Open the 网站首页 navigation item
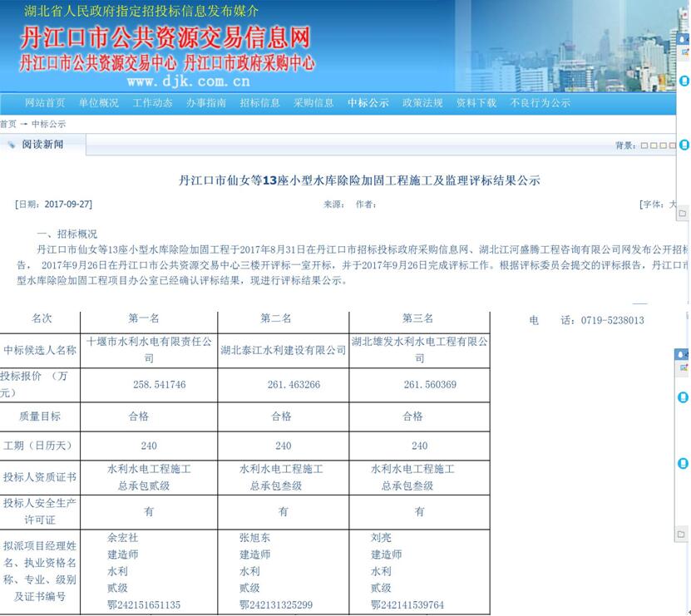 [x=45, y=103]
